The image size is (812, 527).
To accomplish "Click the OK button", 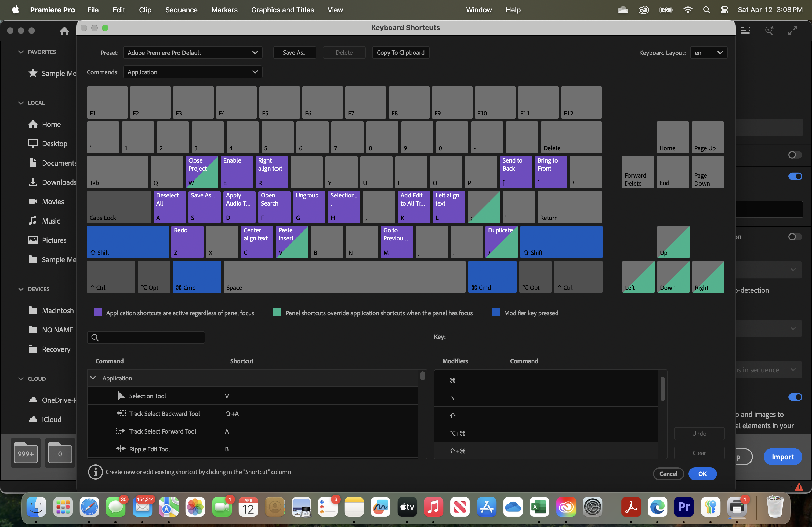I will [x=702, y=474].
